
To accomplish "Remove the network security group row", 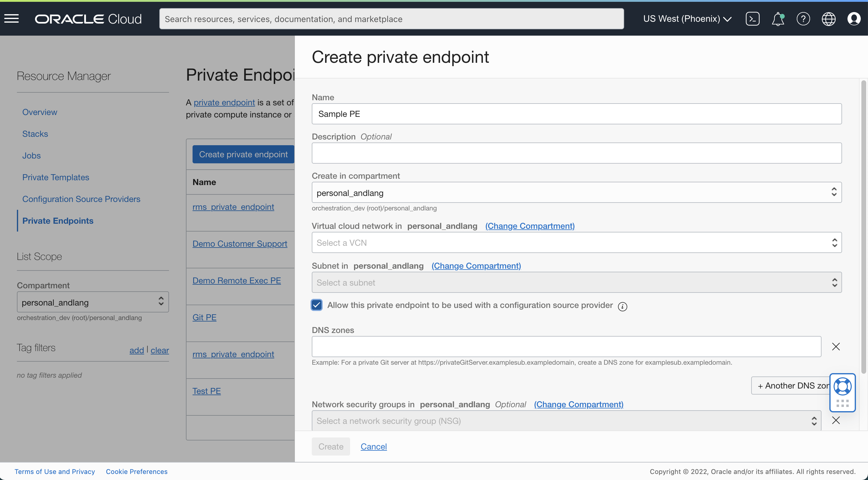I will coord(836,420).
